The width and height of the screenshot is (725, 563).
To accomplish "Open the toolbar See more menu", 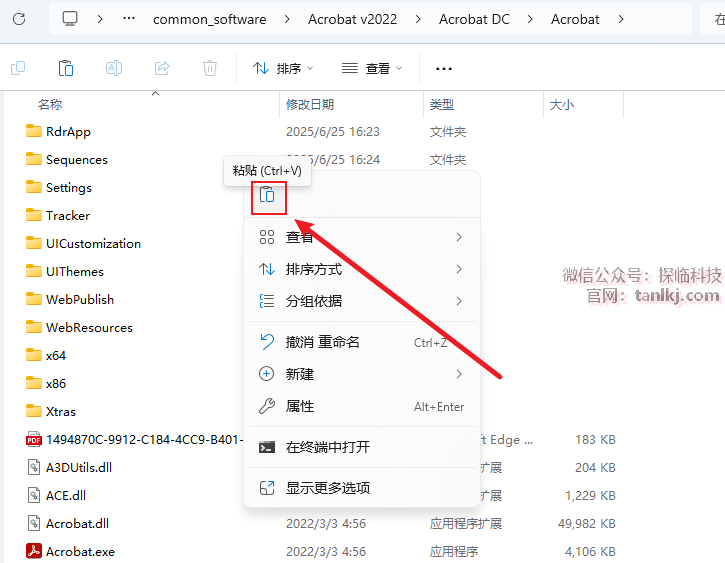I will [444, 69].
